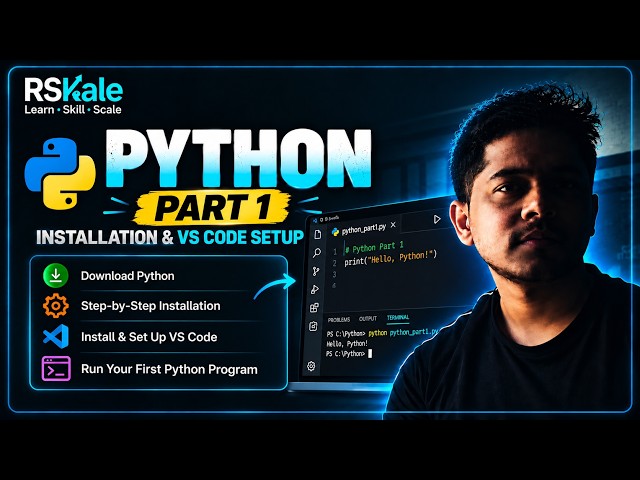Run the Python file with play button
The width and height of the screenshot is (640, 480).
[437, 219]
